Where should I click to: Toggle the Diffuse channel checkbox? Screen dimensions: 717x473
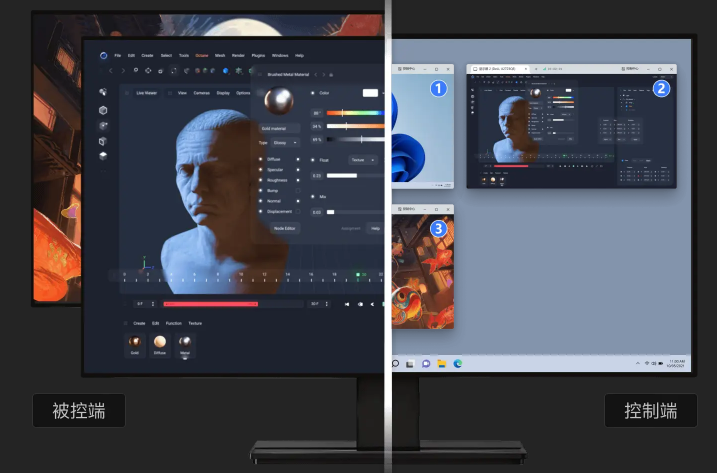pos(298,159)
